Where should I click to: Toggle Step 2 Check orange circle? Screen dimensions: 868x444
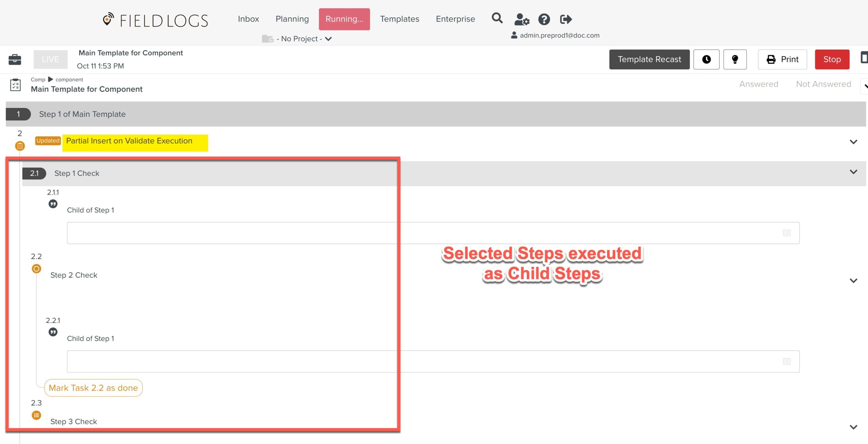coord(36,269)
